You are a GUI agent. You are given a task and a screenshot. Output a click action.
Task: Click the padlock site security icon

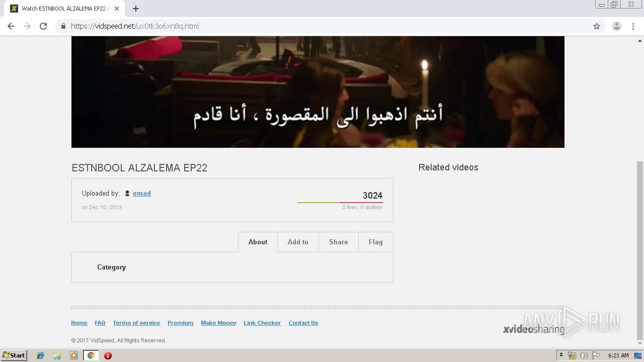pyautogui.click(x=63, y=26)
